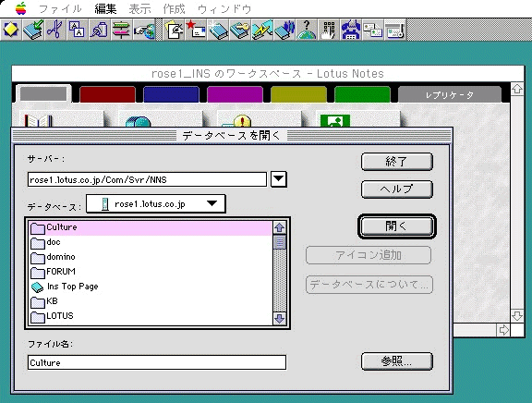Click the yellow diamond toolbar icon

[x=11, y=30]
